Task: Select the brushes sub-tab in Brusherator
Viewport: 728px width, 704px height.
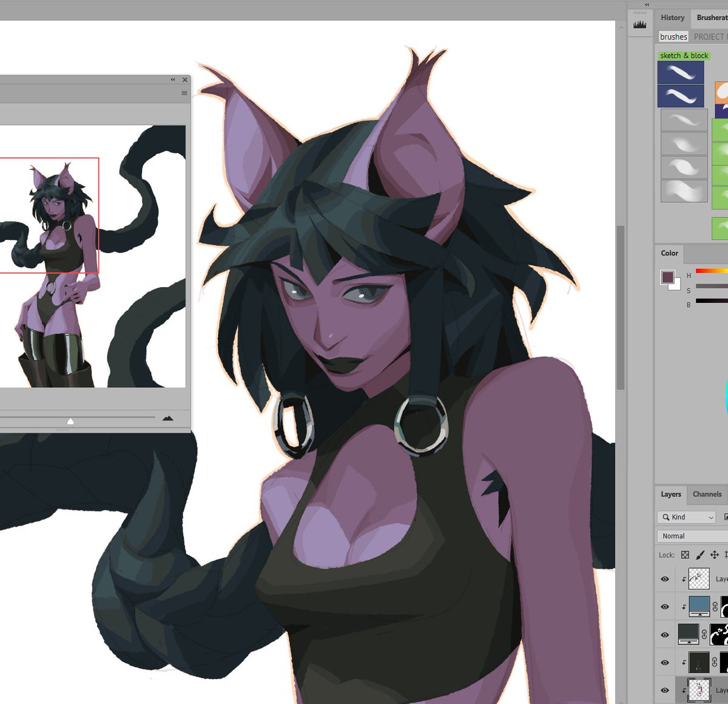Action: (673, 36)
